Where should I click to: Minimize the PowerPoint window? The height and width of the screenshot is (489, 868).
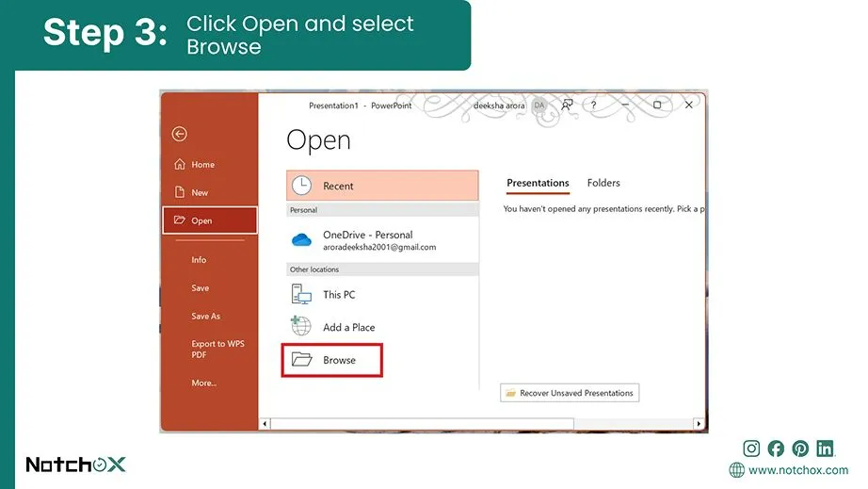[x=625, y=105]
